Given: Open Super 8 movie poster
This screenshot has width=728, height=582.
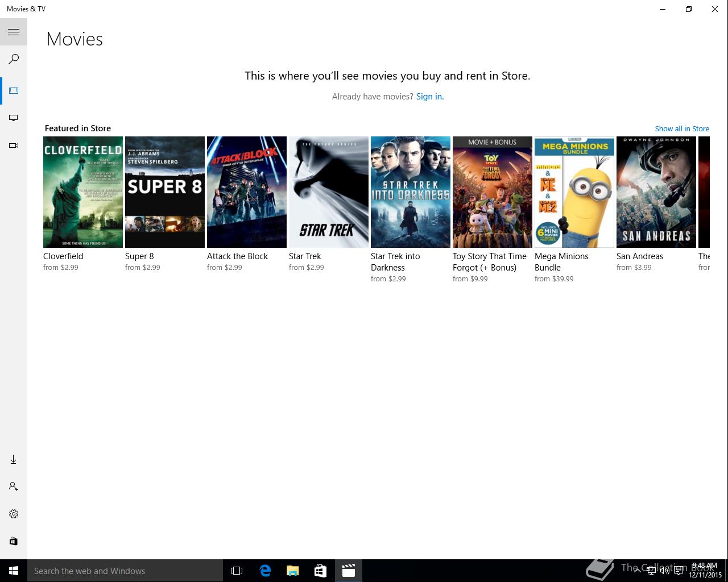Looking at the screenshot, I should click(165, 192).
